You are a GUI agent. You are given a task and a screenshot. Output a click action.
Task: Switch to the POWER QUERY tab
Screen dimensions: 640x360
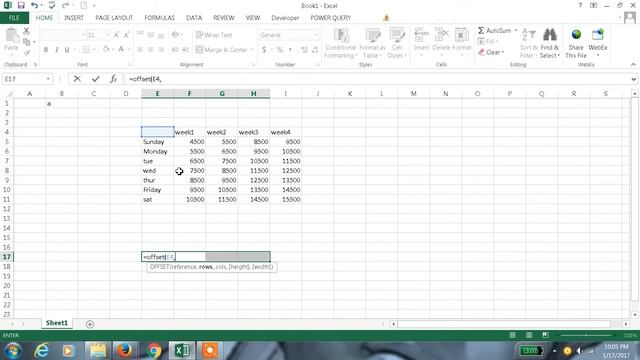click(331, 18)
